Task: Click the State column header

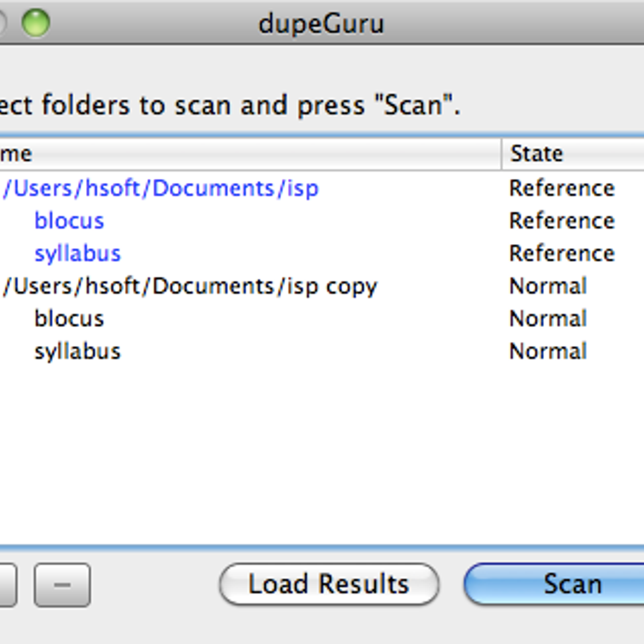Action: [573, 154]
